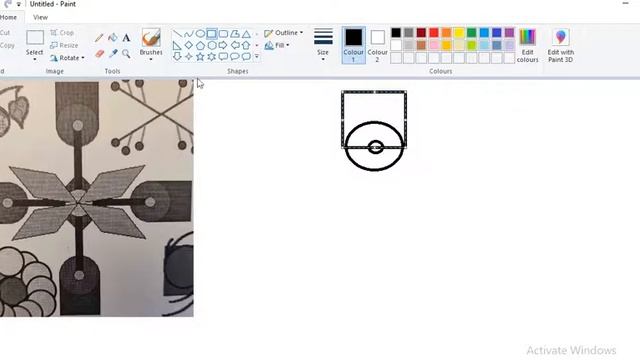Choose the Curve shape

pyautogui.click(x=189, y=34)
